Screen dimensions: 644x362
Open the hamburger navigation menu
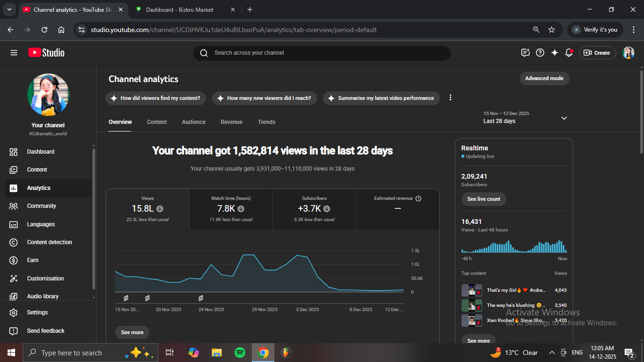tap(14, 53)
